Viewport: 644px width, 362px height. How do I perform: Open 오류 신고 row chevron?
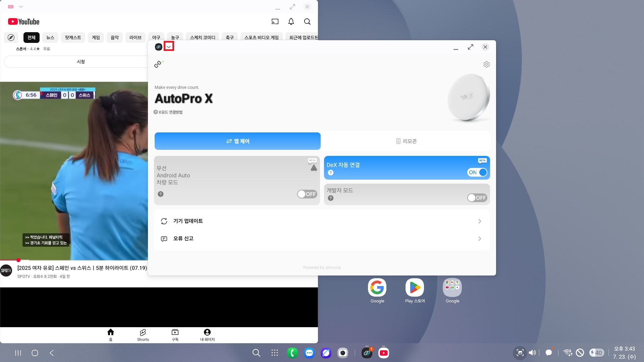tap(480, 239)
